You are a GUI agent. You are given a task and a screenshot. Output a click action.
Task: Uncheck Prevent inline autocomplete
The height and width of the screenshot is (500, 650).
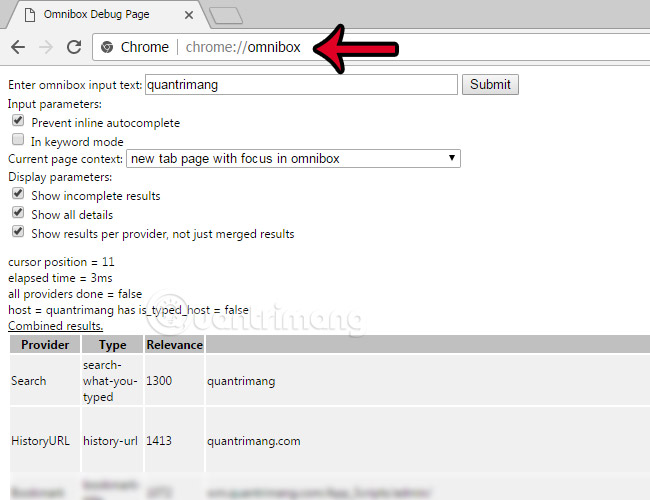coord(18,121)
